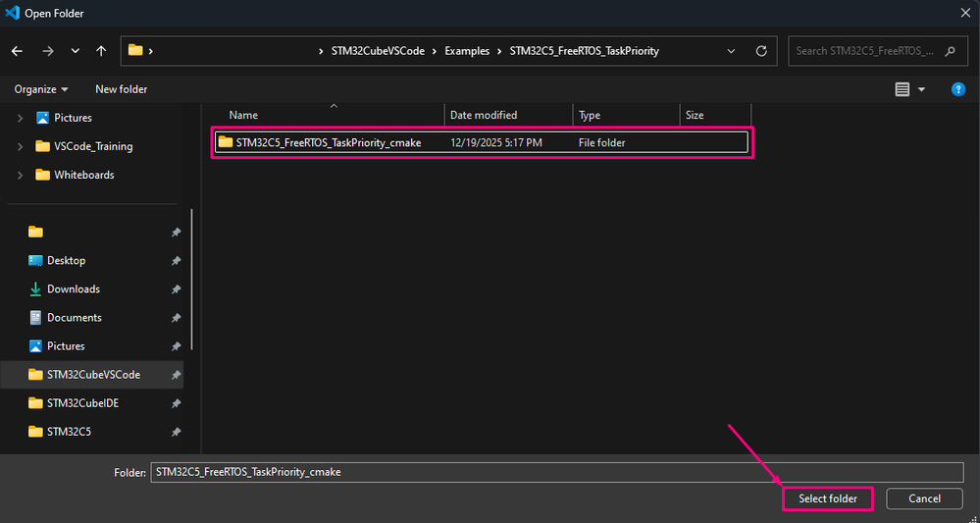The width and height of the screenshot is (980, 523).
Task: Open the help question mark
Action: pyautogui.click(x=958, y=89)
